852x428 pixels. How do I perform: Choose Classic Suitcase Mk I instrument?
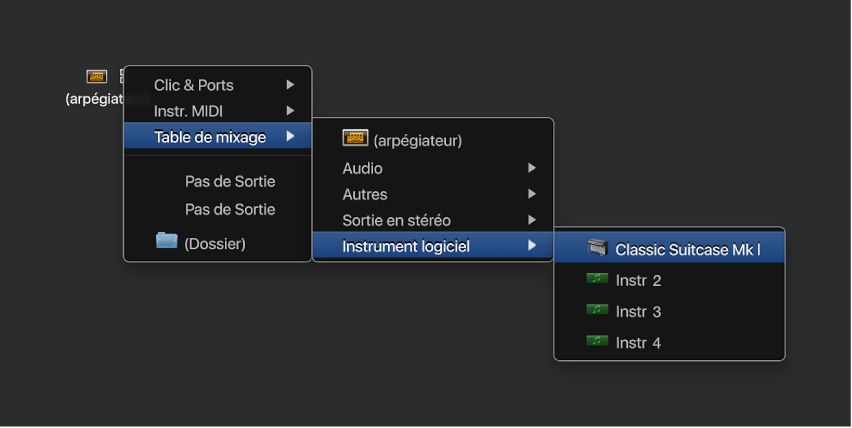coord(687,249)
